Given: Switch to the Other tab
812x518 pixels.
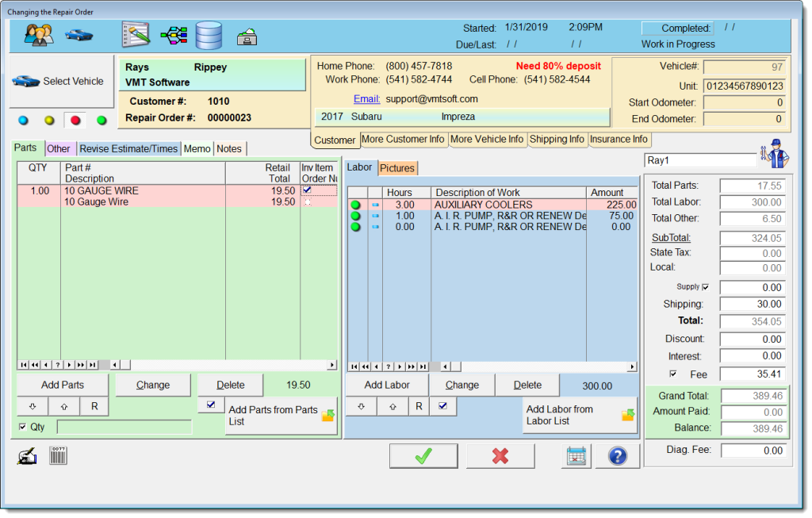Looking at the screenshot, I should tap(59, 148).
